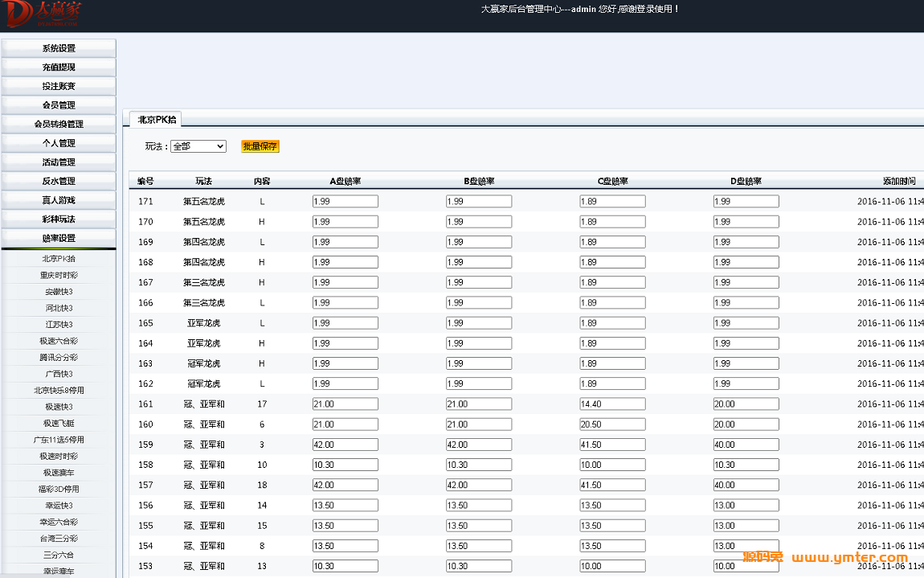The height and width of the screenshot is (578, 924).
Task: Select 台湾三分彩 in sidebar
Action: click(59, 539)
